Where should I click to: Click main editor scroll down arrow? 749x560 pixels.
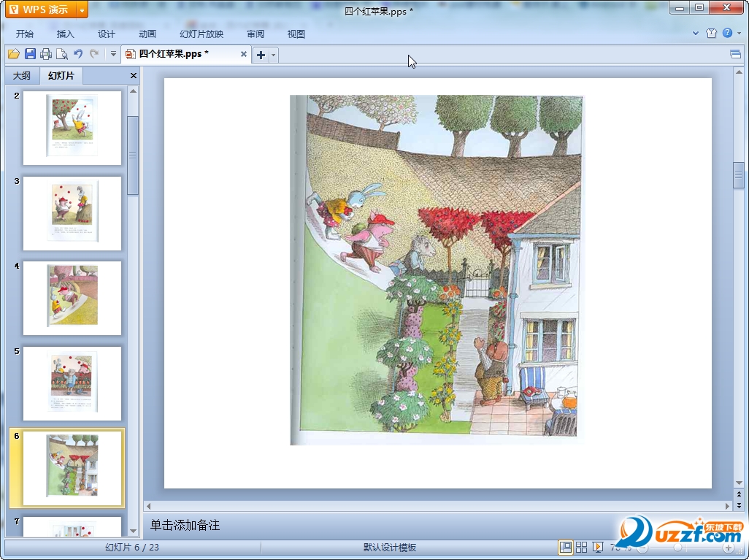click(x=739, y=483)
